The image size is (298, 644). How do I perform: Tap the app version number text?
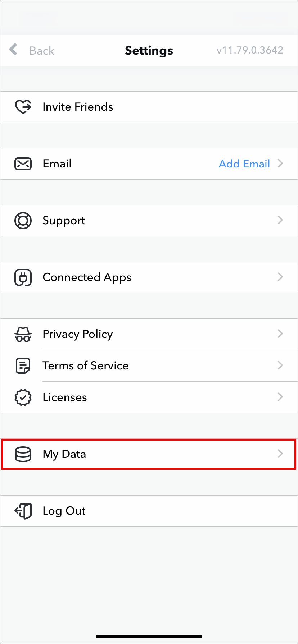[x=250, y=50]
